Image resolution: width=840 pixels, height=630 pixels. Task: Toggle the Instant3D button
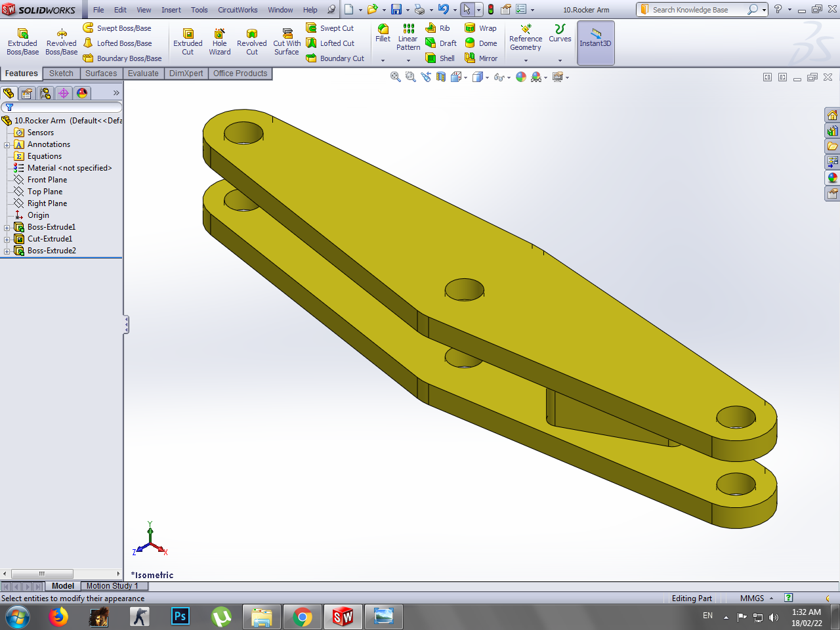tap(595, 43)
